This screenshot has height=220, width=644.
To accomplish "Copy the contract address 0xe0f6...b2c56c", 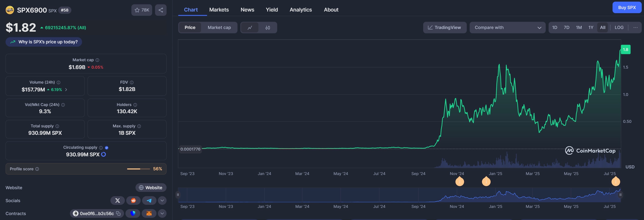I will point(118,213).
